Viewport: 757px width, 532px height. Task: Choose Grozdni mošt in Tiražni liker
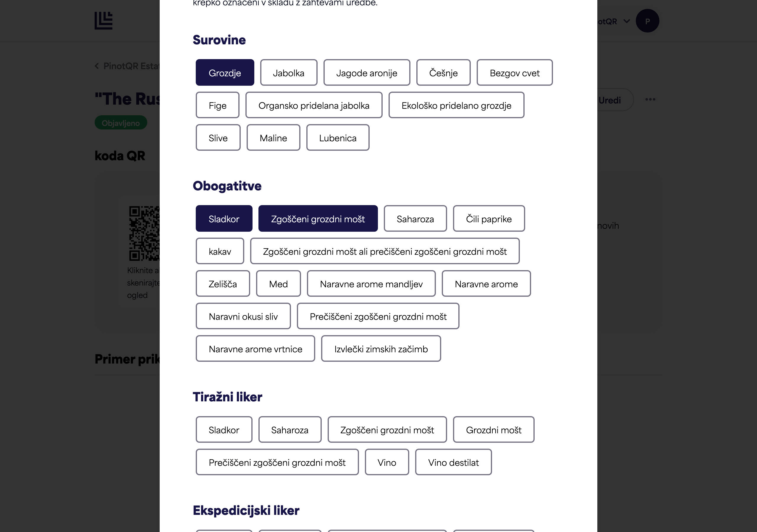(494, 429)
